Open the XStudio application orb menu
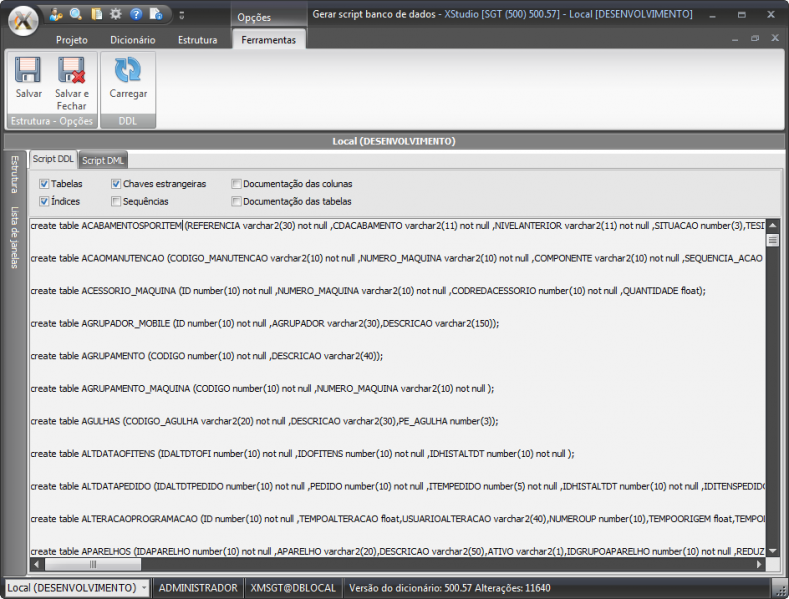The width and height of the screenshot is (789, 599). [22, 18]
